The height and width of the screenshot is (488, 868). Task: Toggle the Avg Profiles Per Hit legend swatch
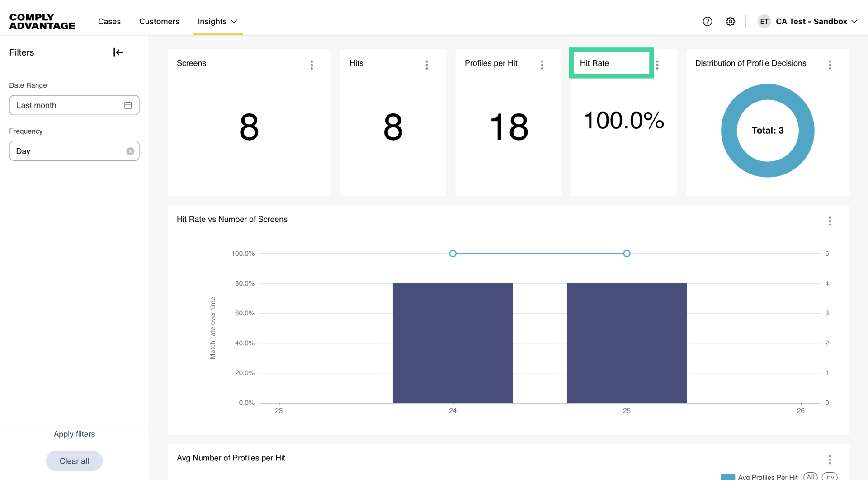point(728,477)
